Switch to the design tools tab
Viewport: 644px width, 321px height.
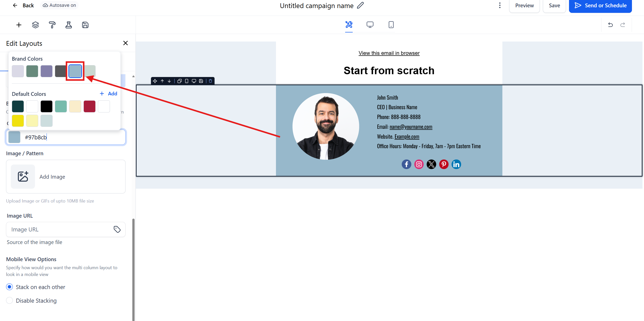349,25
